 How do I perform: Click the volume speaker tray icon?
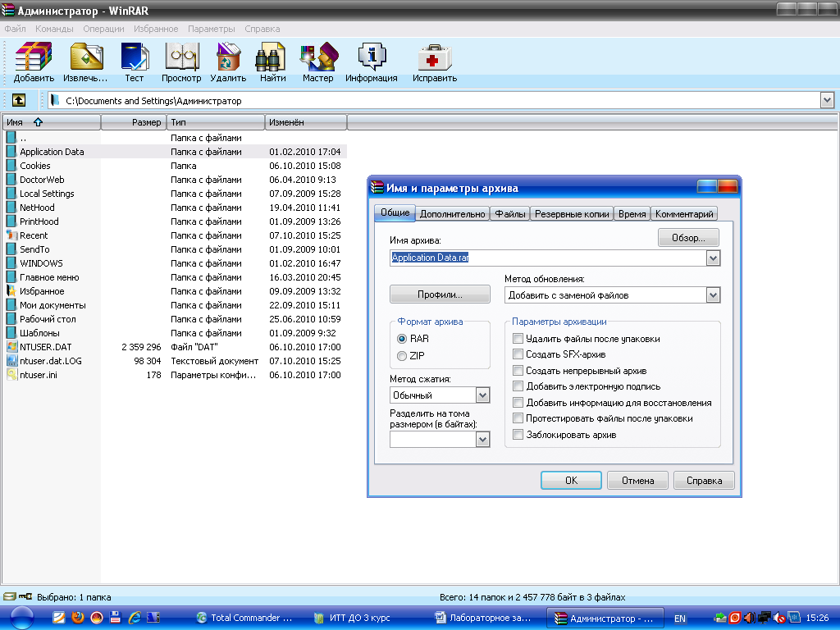(x=750, y=618)
